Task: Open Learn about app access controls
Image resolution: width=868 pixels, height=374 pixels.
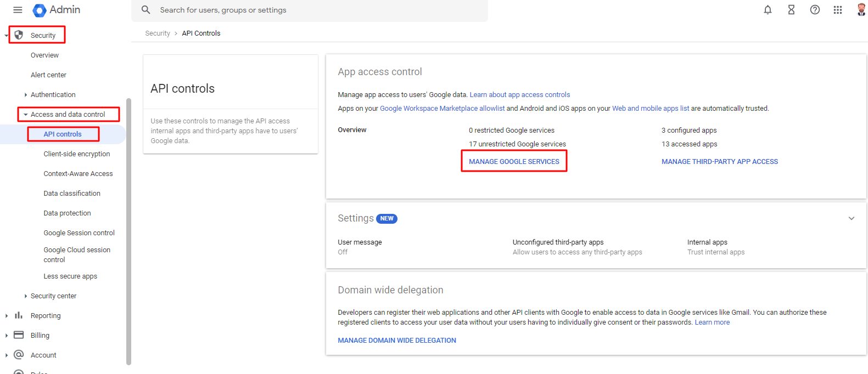Action: pos(520,95)
